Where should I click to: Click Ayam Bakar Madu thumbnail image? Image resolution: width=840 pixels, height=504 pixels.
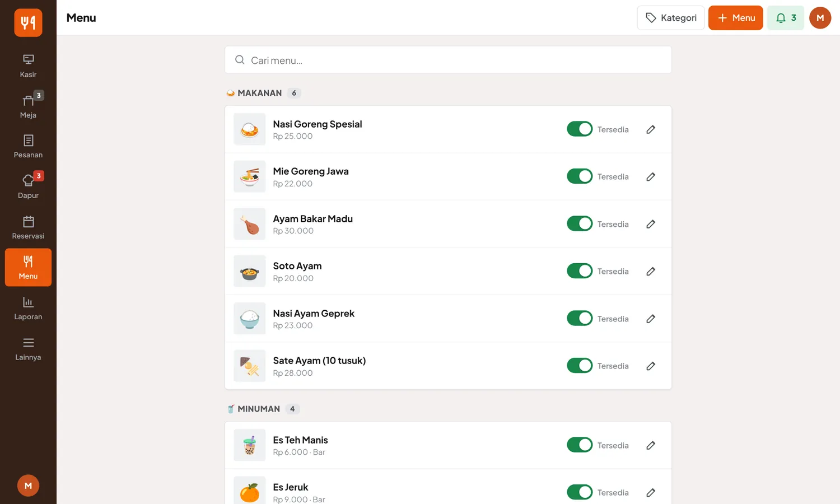(x=250, y=224)
